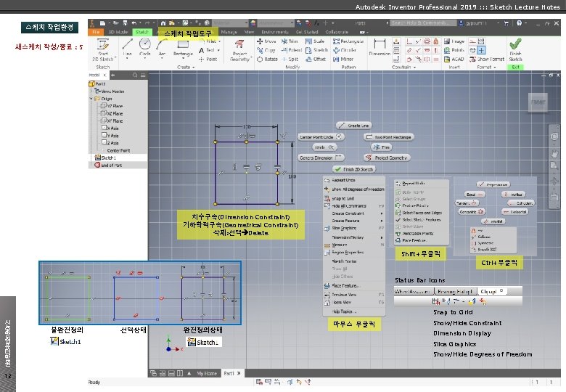The width and height of the screenshot is (566, 392).
Task: Choose Home View in context menu
Action: 354,303
